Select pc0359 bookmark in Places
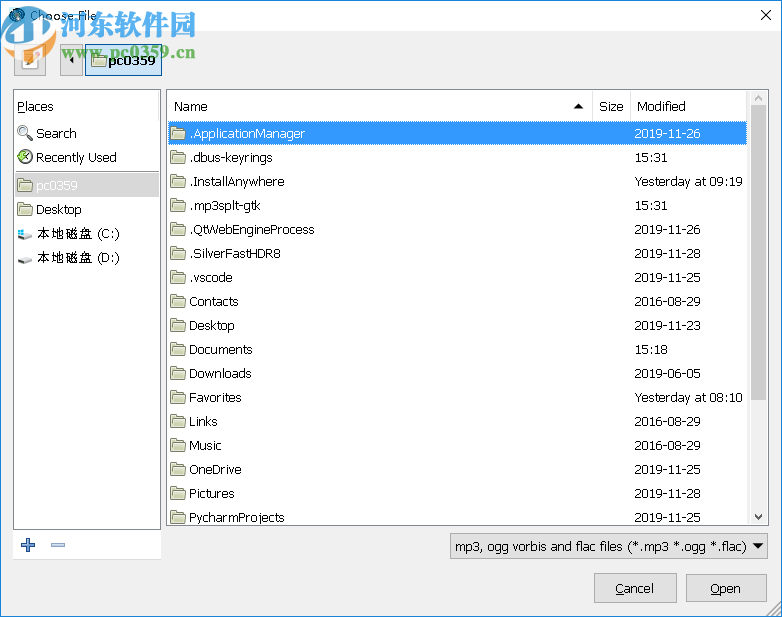 pyautogui.click(x=87, y=185)
